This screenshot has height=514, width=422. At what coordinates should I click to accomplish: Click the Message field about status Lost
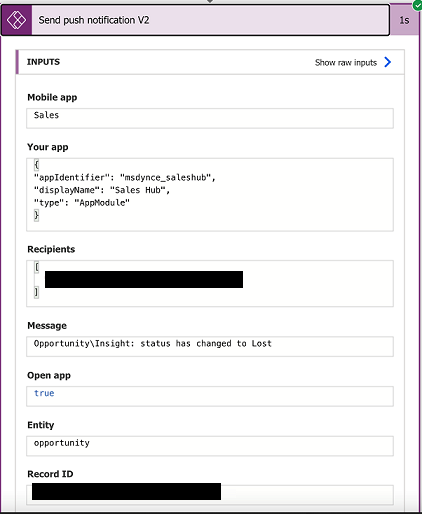click(x=210, y=346)
